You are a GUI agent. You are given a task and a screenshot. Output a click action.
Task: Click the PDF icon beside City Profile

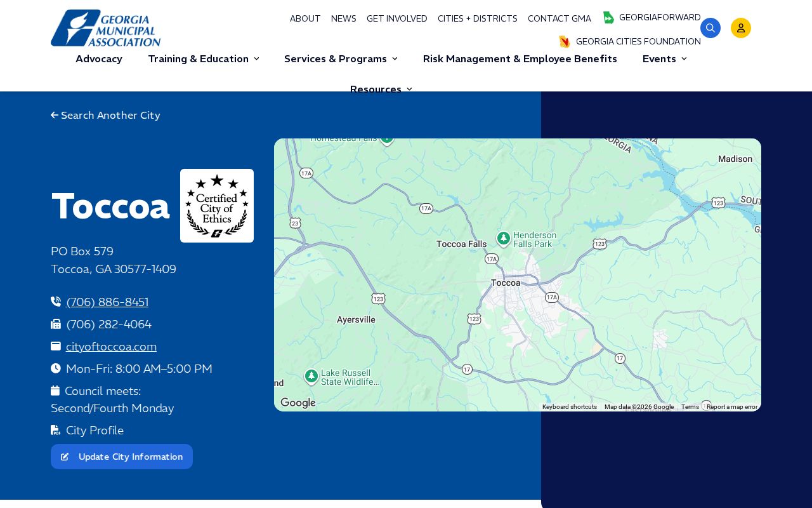click(x=55, y=430)
